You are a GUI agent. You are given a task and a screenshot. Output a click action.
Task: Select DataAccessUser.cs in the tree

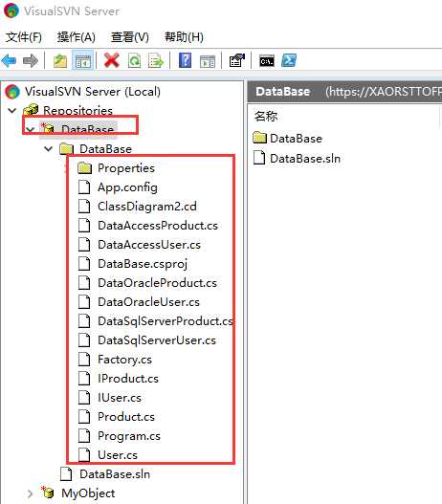(149, 245)
